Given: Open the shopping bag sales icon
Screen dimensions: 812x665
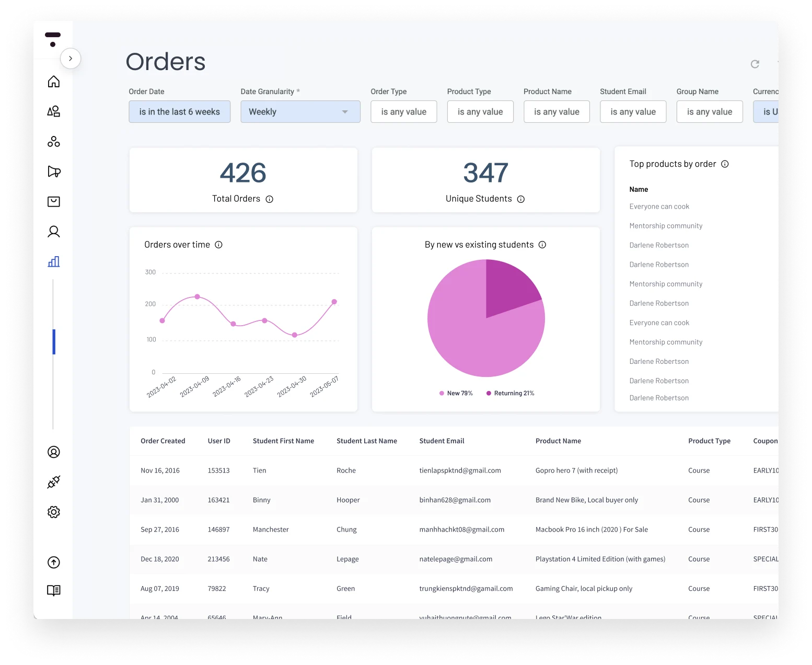Looking at the screenshot, I should [54, 202].
